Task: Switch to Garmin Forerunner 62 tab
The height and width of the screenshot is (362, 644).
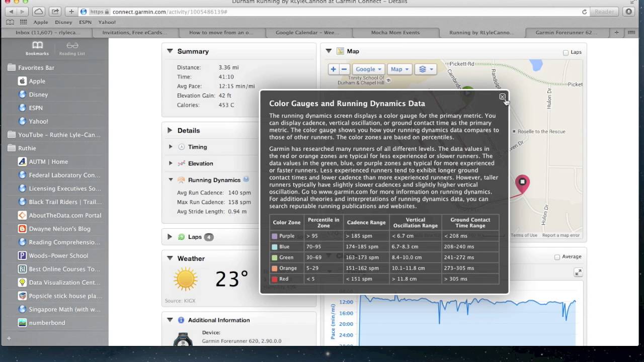Action: tap(567, 33)
